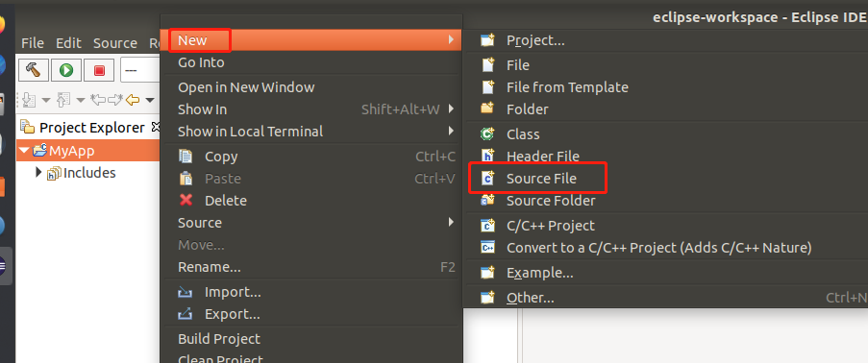Click the Example... wizard icon

487,273
